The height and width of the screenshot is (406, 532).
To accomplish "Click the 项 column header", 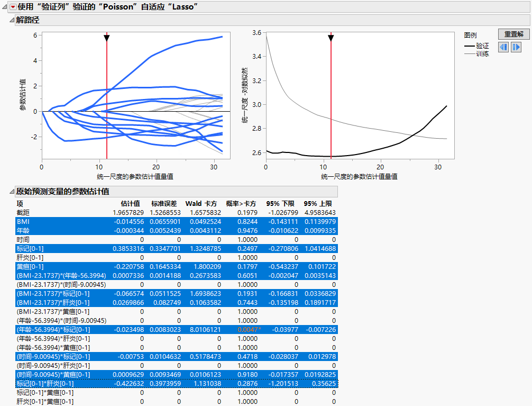I will pyautogui.click(x=20, y=203).
